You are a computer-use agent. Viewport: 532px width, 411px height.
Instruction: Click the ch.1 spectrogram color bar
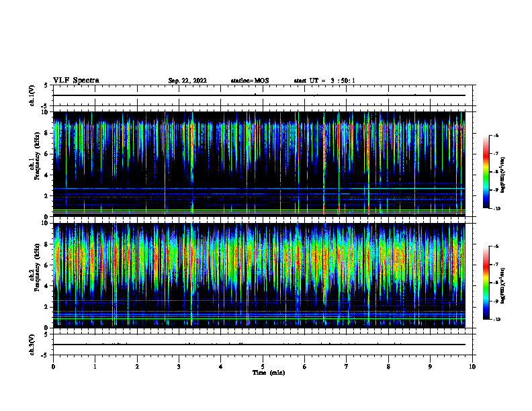click(486, 172)
